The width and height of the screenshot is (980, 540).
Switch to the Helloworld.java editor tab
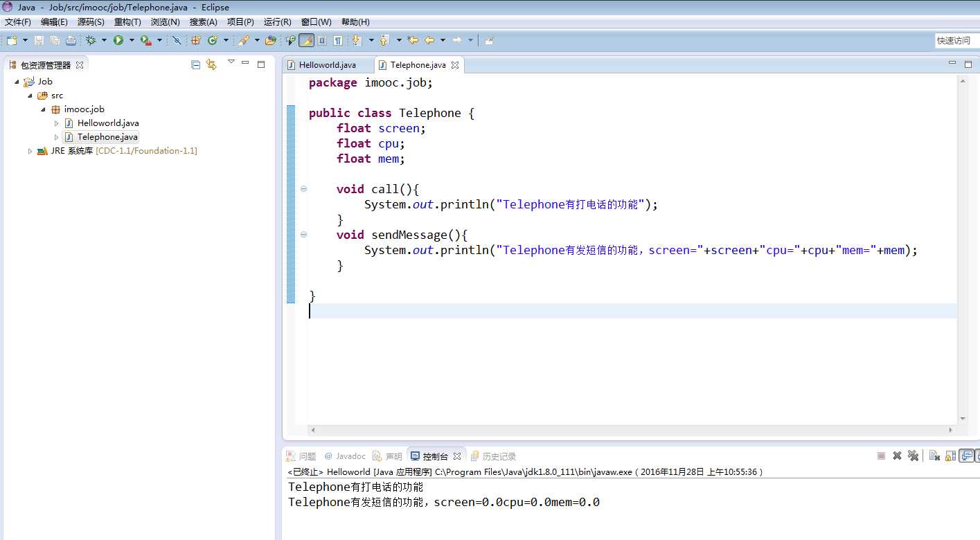pyautogui.click(x=328, y=65)
